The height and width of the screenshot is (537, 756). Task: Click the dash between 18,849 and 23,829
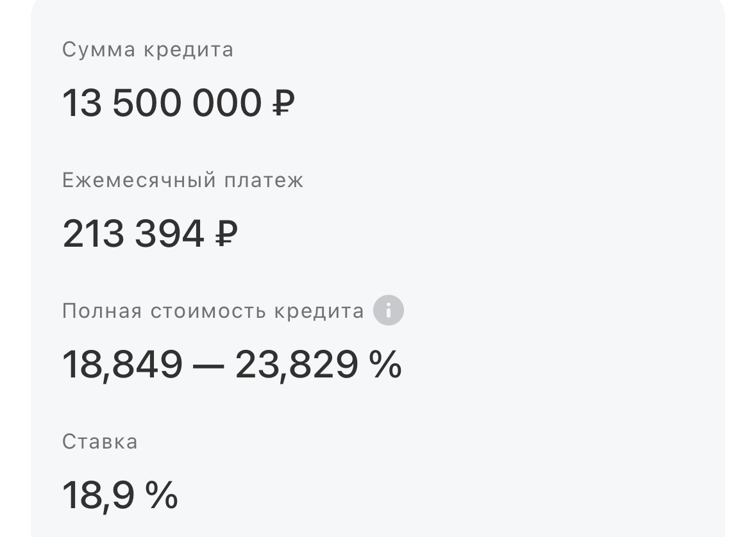(x=208, y=365)
